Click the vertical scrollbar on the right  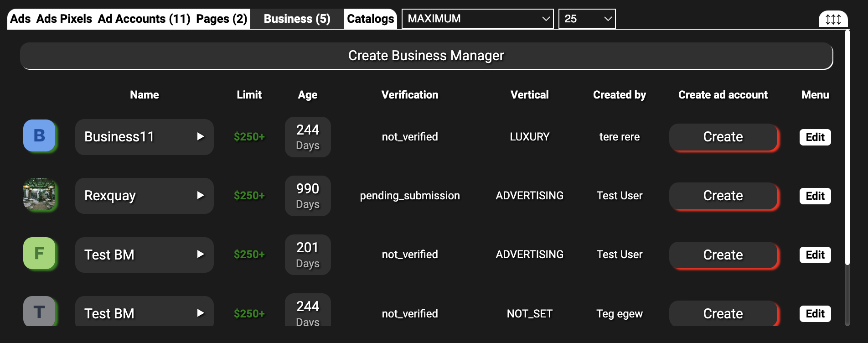847,146
